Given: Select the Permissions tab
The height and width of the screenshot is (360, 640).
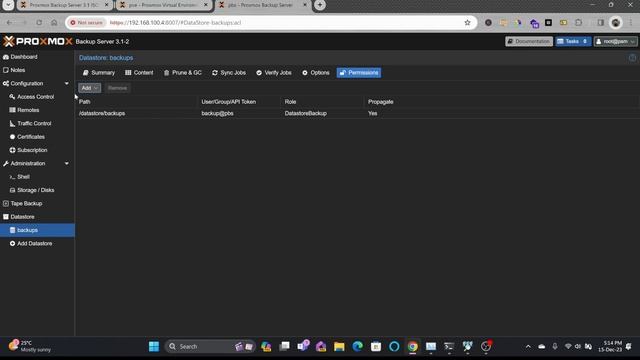Looking at the screenshot, I should [359, 73].
